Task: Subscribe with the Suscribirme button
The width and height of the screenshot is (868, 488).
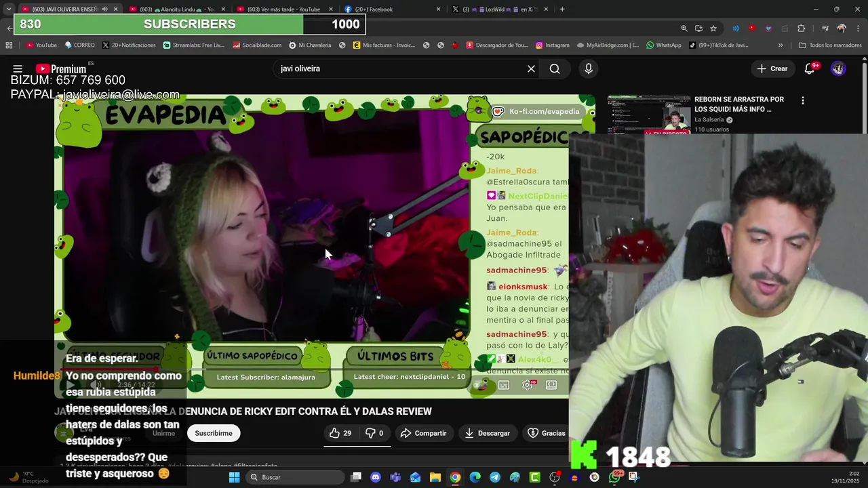Action: tap(214, 433)
